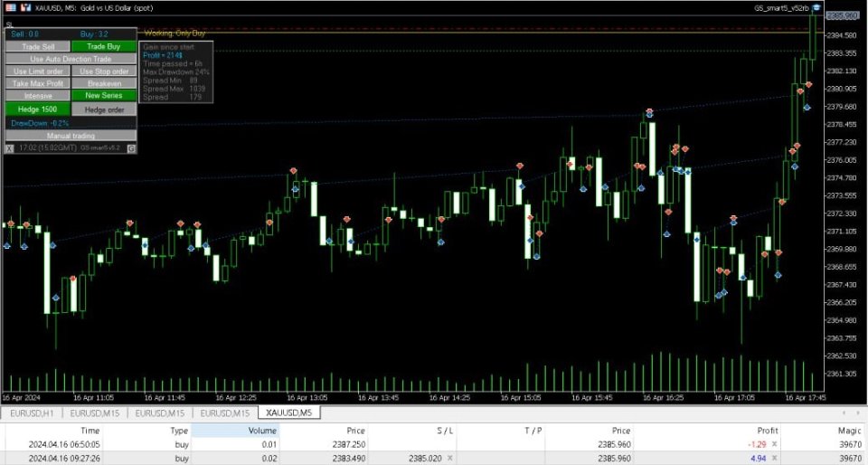Click the X icon at panel bottom-left
Screen dimensions: 868x465
coord(10,147)
